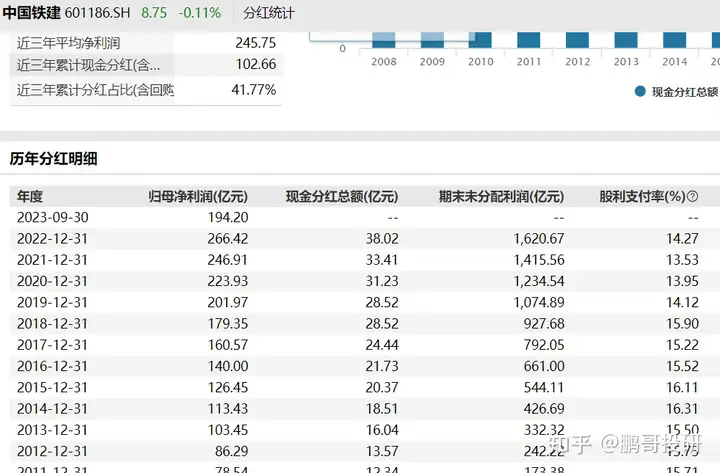Sort by 现金分红总额(亿元) column header
Viewport: 720px width, 473px height.
click(x=342, y=197)
